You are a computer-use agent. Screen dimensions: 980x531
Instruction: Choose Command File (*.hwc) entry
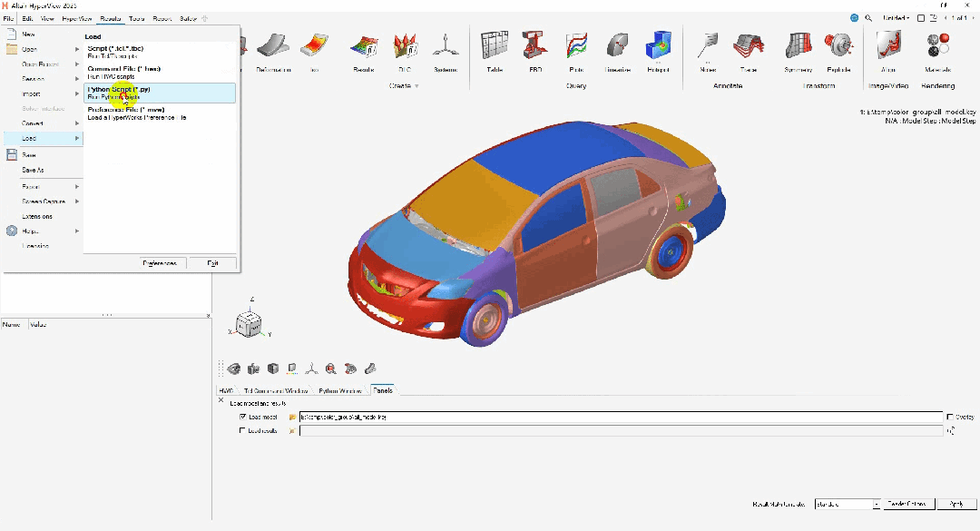point(160,73)
